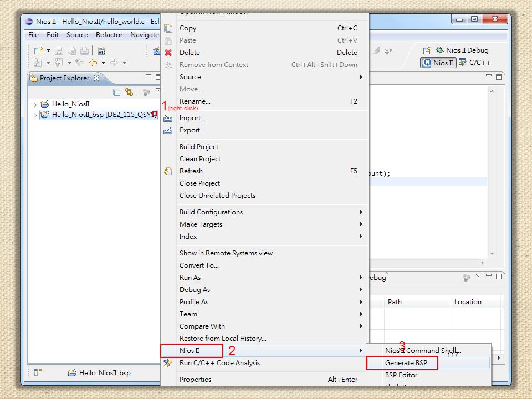
Task: Minimize the Project Explorer panel
Action: (x=149, y=76)
